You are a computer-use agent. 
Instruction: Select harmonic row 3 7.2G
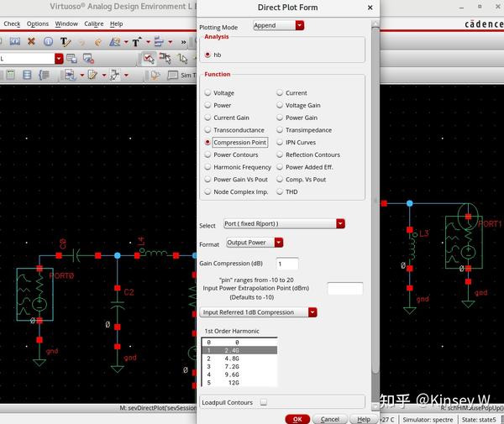[239, 367]
